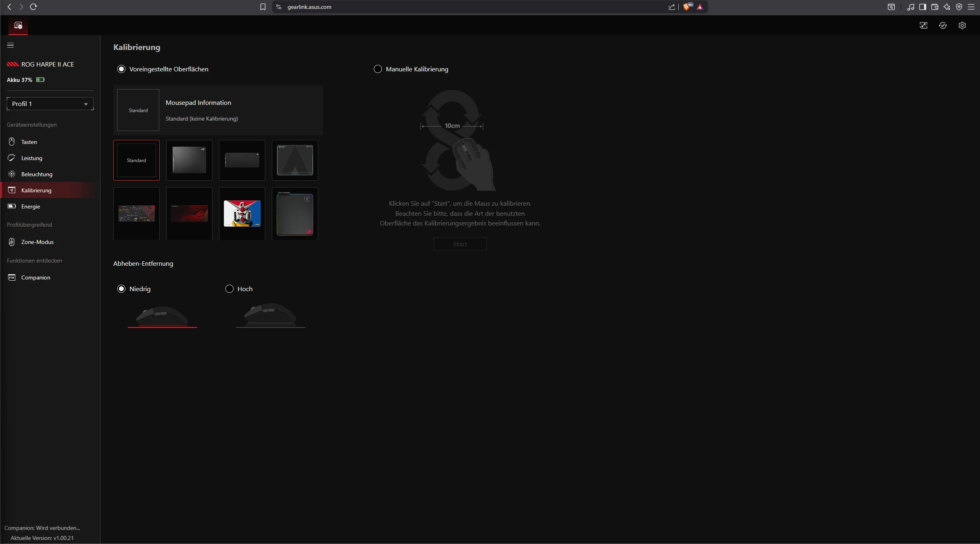Select Voreingestellte Oberflächen radio button
This screenshot has height=544, width=980.
pyautogui.click(x=121, y=69)
